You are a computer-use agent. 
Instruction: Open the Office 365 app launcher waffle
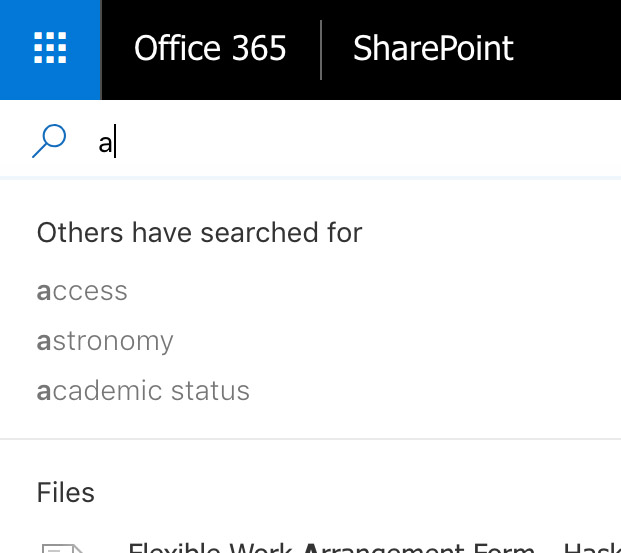[x=50, y=48]
